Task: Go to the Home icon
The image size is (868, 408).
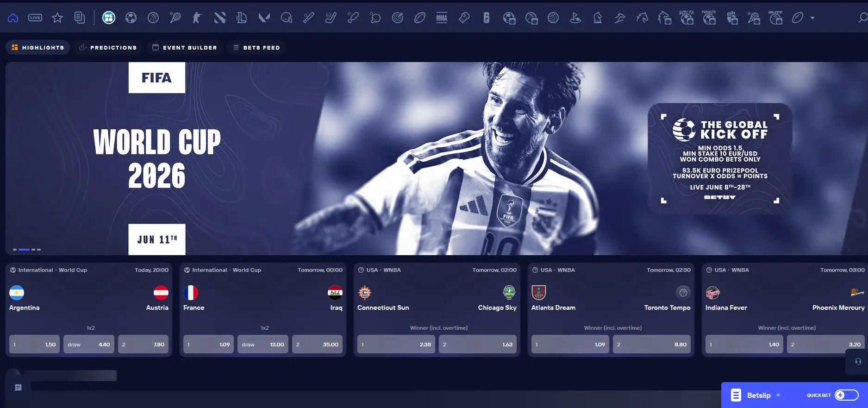Action: pos(13,18)
